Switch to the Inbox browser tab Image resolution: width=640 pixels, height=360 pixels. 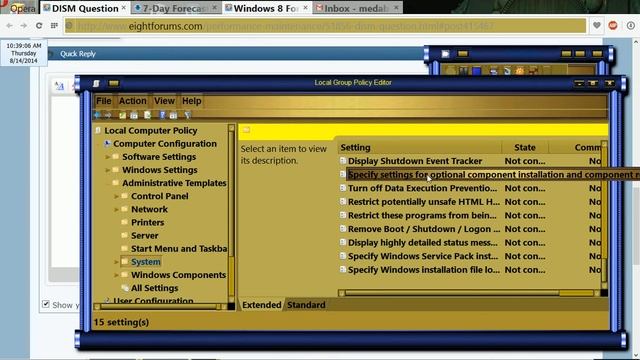tap(358, 8)
